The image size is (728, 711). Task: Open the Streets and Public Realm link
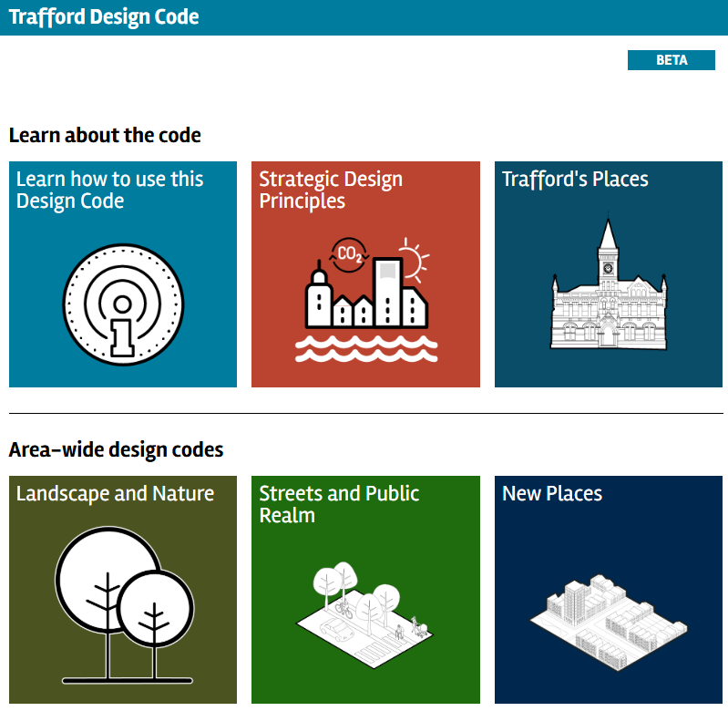pyautogui.click(x=339, y=504)
